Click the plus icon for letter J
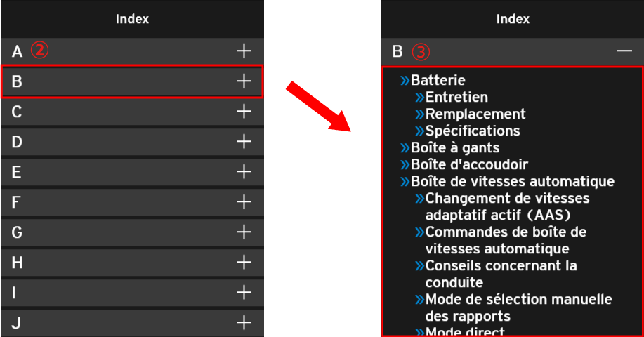Viewport: 644px width, 337px height. coord(244,322)
